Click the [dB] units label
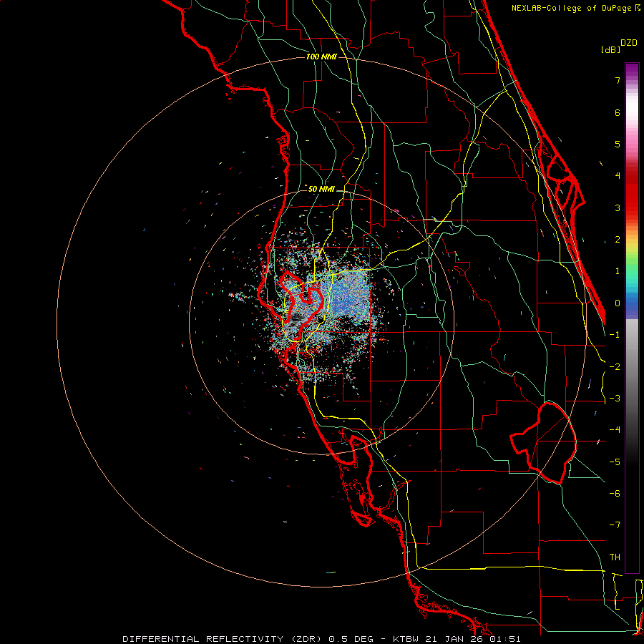The width and height of the screenshot is (644, 644). point(610,49)
